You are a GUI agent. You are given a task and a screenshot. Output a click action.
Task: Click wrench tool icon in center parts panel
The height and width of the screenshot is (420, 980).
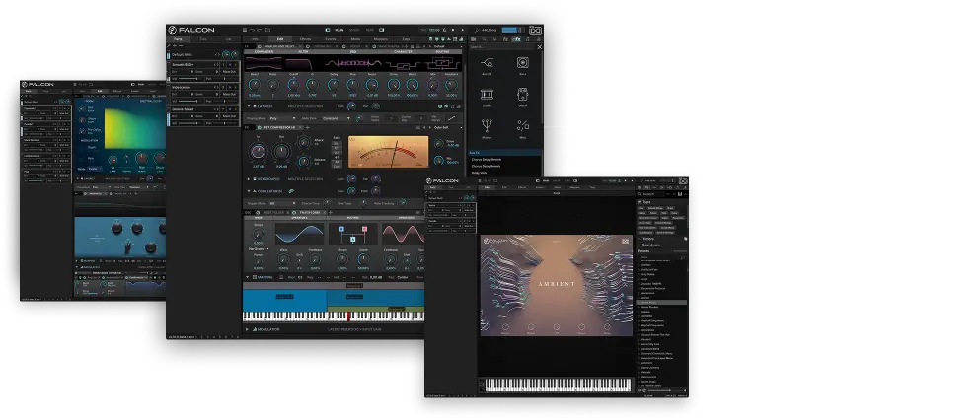pyautogui.click(x=169, y=45)
